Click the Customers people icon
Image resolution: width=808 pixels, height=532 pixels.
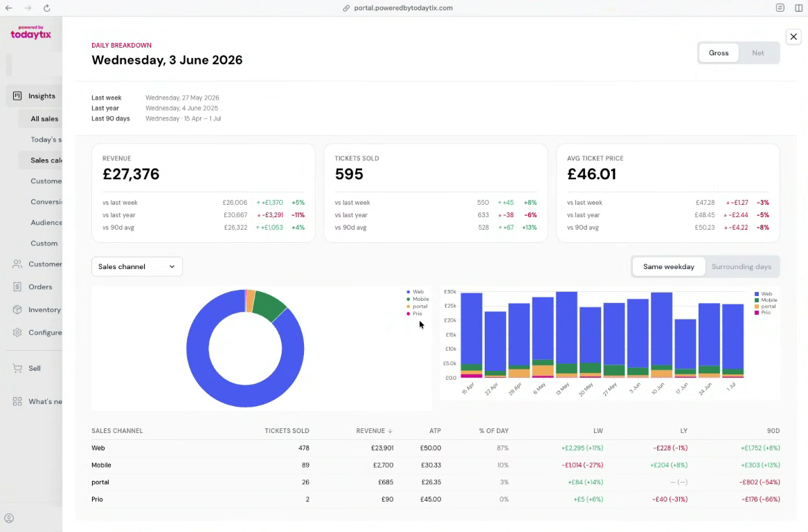(x=17, y=264)
